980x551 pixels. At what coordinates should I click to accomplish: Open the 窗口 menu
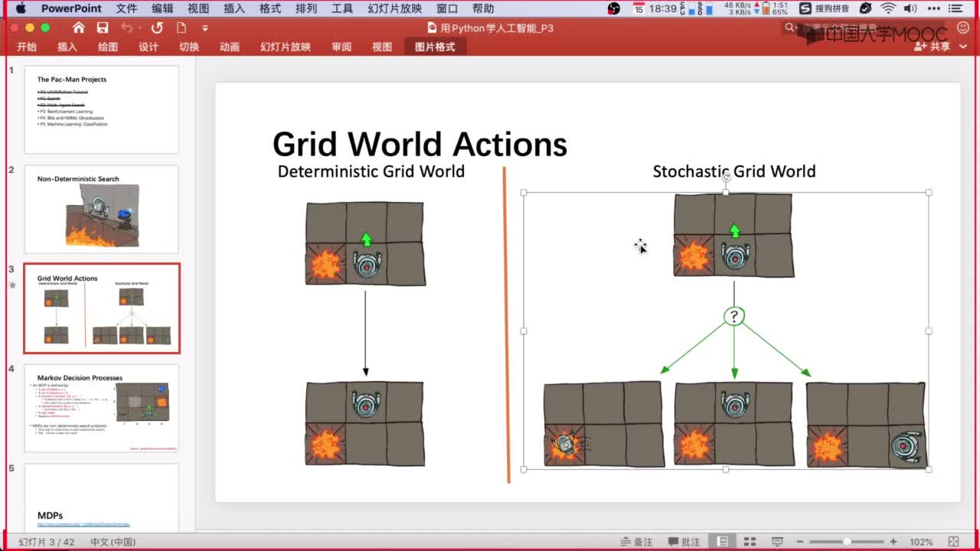pyautogui.click(x=447, y=8)
